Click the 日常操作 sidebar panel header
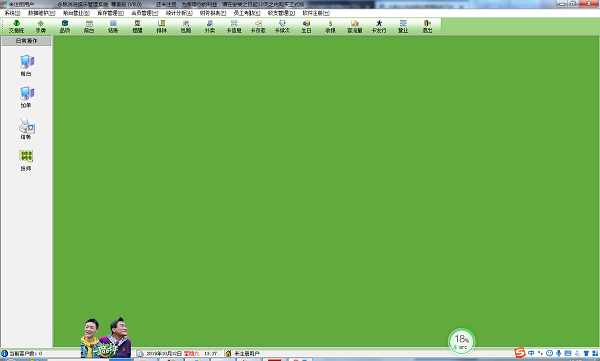The height and width of the screenshot is (361, 600). [26, 41]
